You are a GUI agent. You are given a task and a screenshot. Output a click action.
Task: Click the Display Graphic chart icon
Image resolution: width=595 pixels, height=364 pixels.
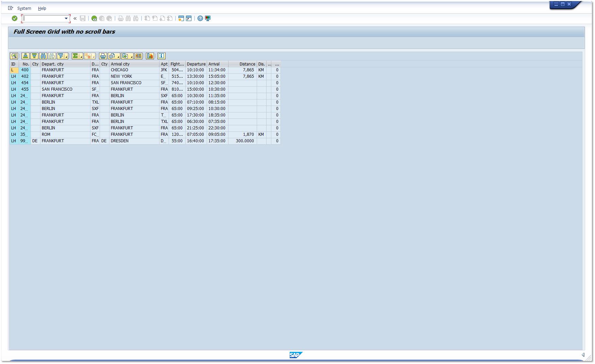[x=150, y=56]
